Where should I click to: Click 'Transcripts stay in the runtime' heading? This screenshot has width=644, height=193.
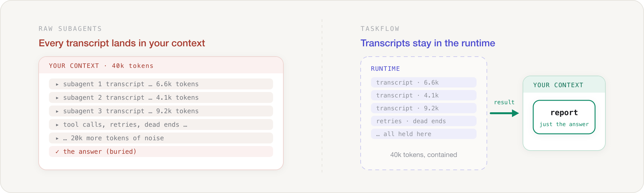coord(428,43)
